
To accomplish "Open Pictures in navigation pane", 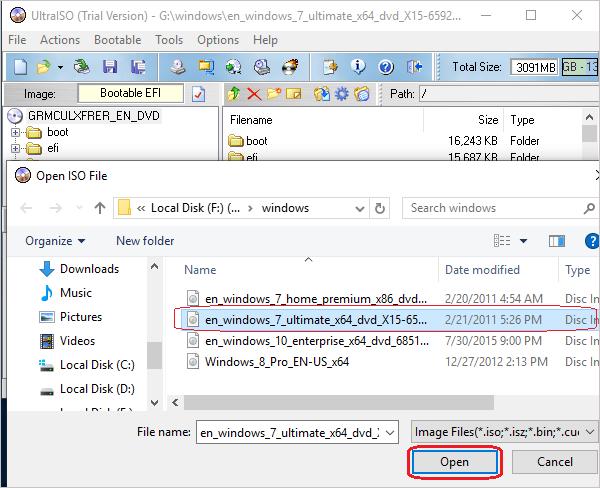I will click(x=71, y=317).
